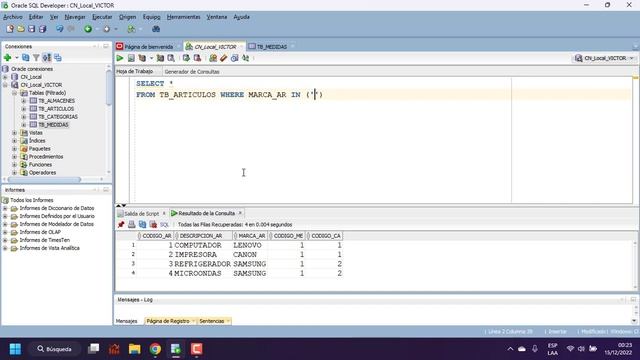Click the green plus New Connection icon
The width and height of the screenshot is (640, 360).
tap(7, 58)
